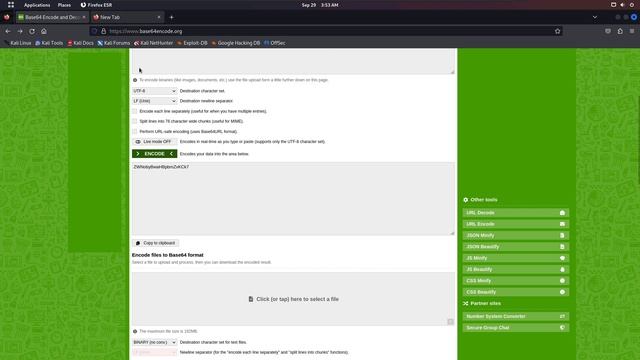The width and height of the screenshot is (640, 360).
Task: Open JS Beautify tool link
Action: click(x=516, y=269)
